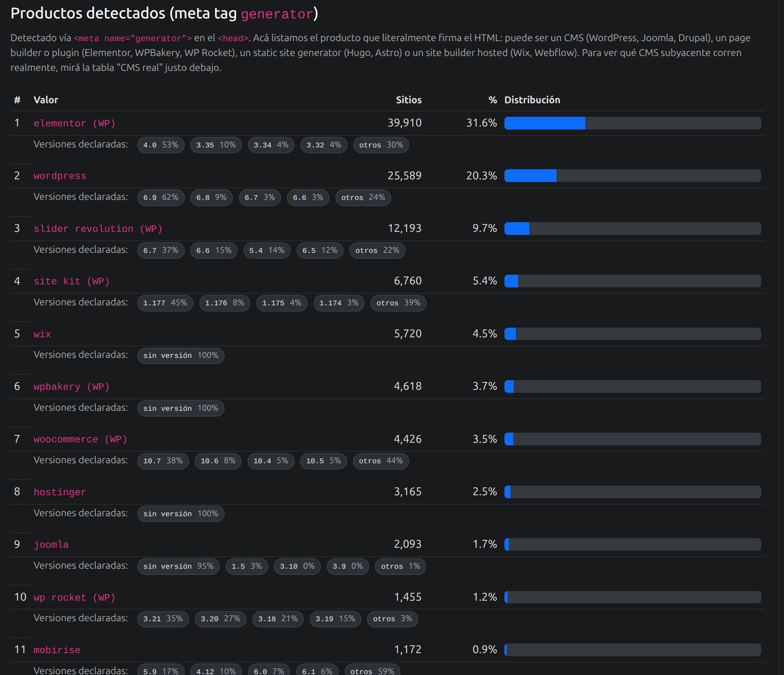Select the woocommerce (WP) value
The height and width of the screenshot is (675, 784).
coord(80,439)
